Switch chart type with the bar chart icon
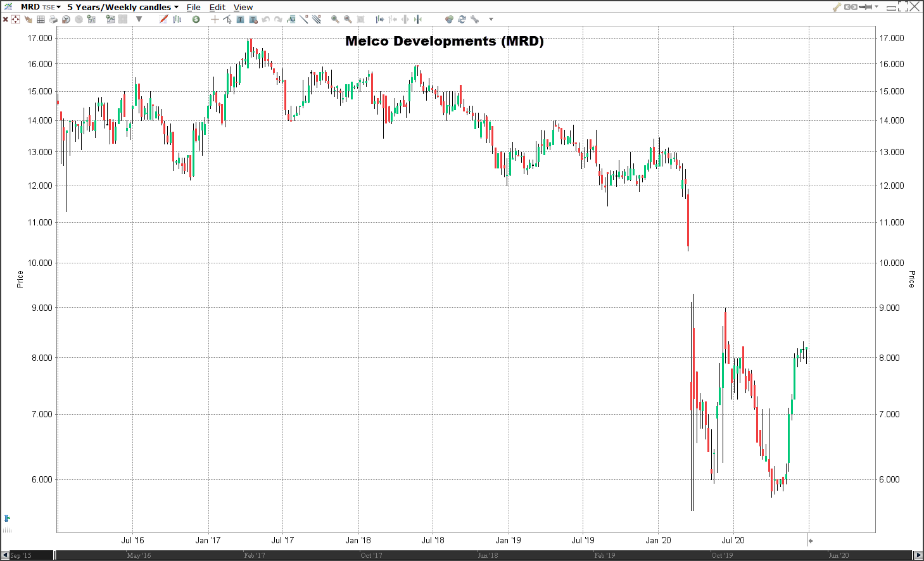 pyautogui.click(x=177, y=19)
